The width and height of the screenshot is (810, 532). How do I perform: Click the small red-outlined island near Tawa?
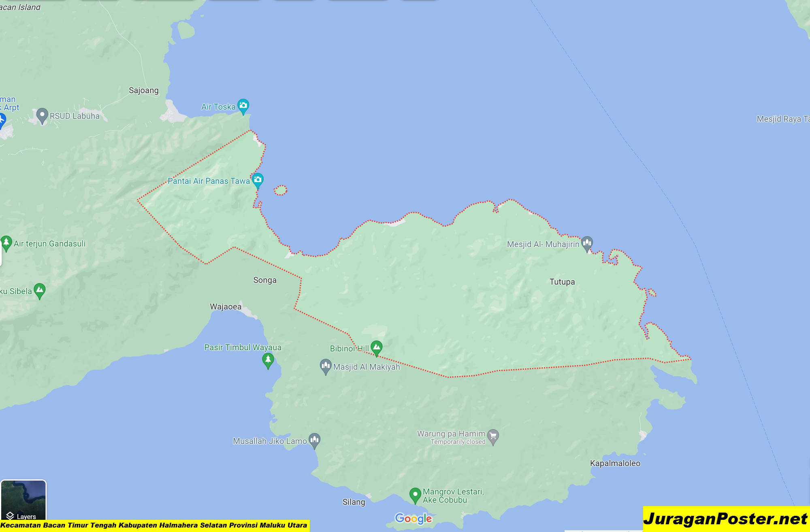coord(280,190)
